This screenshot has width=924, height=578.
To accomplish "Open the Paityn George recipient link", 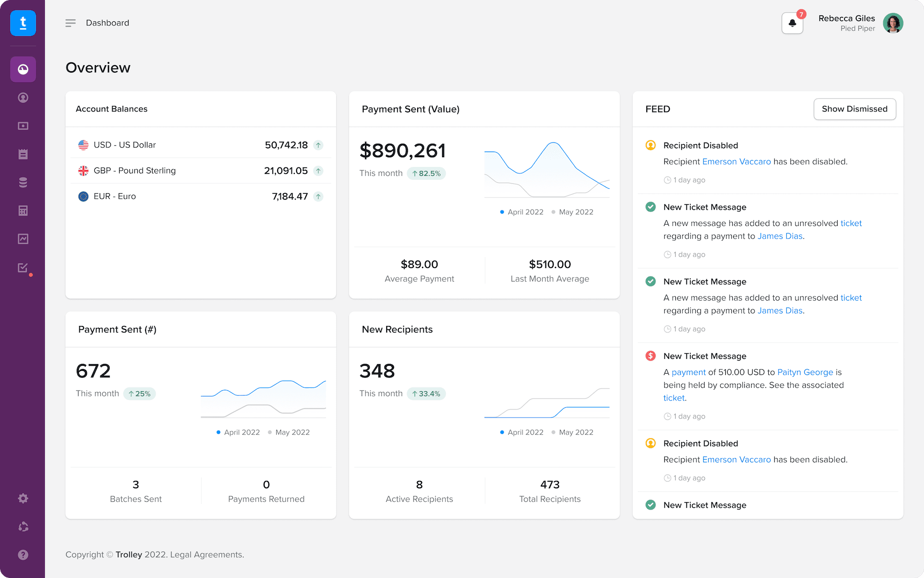I will coord(805,372).
